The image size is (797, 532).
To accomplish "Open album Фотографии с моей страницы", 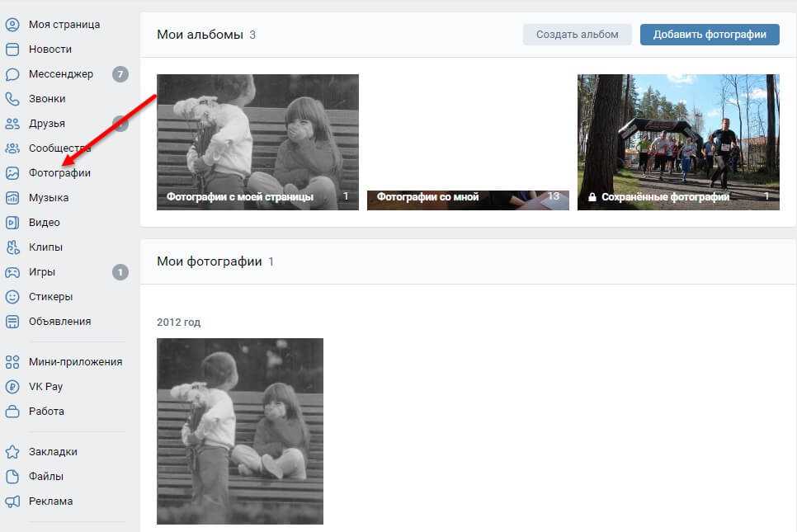I will [257, 142].
